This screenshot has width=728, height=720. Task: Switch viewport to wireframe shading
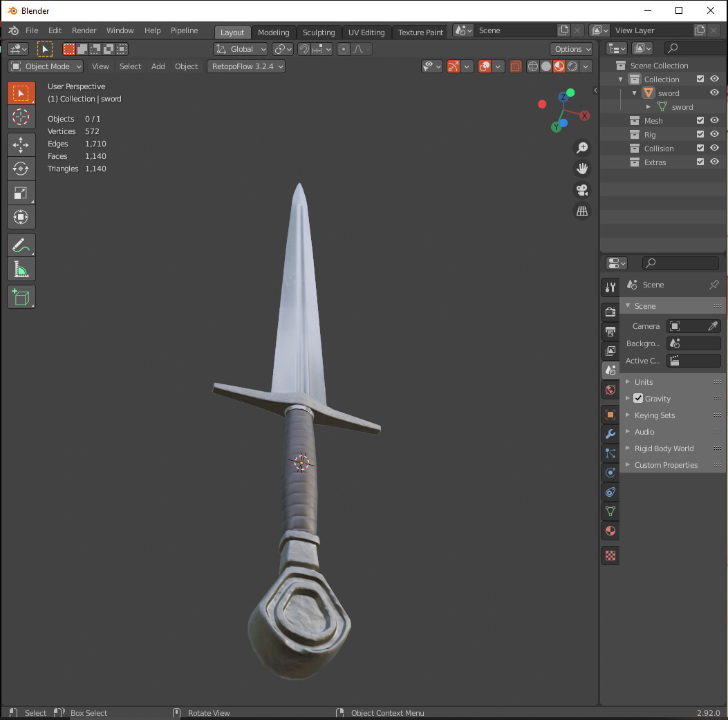533,66
